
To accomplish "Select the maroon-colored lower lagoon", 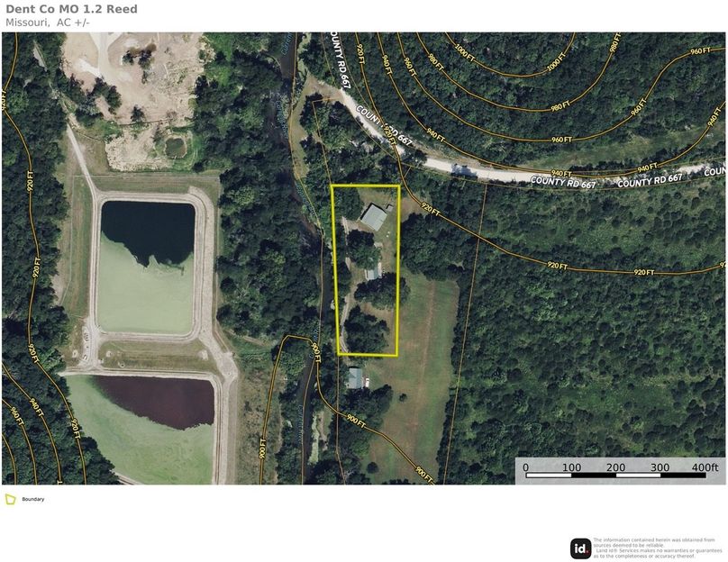I will 156,402.
